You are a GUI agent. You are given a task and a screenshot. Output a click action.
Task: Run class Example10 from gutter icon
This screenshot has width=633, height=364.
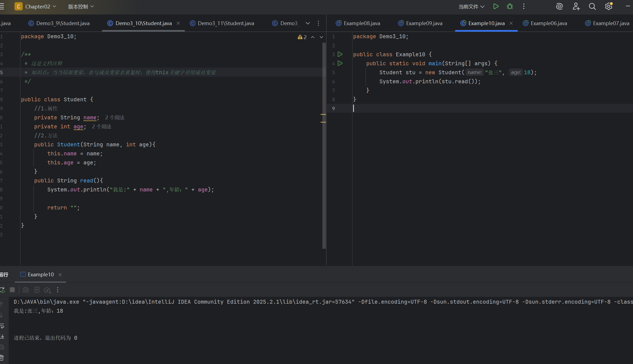pyautogui.click(x=340, y=54)
